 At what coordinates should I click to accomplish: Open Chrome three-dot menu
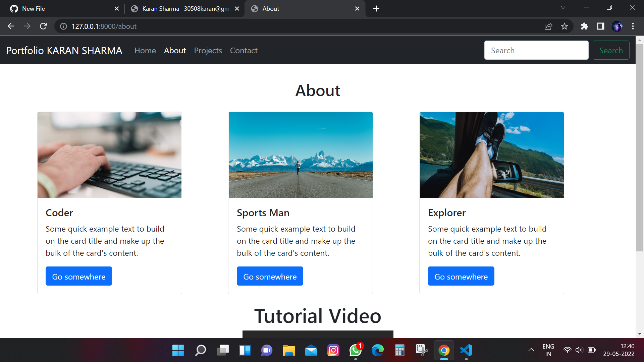point(633,26)
